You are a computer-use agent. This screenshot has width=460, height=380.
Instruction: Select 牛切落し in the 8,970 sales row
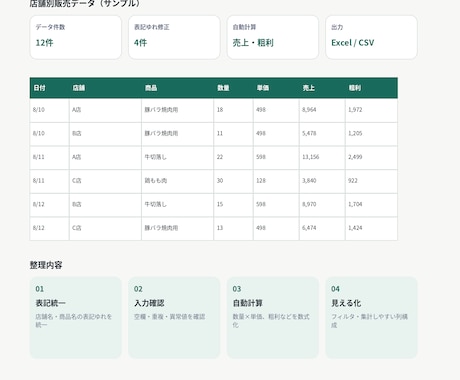click(x=177, y=205)
